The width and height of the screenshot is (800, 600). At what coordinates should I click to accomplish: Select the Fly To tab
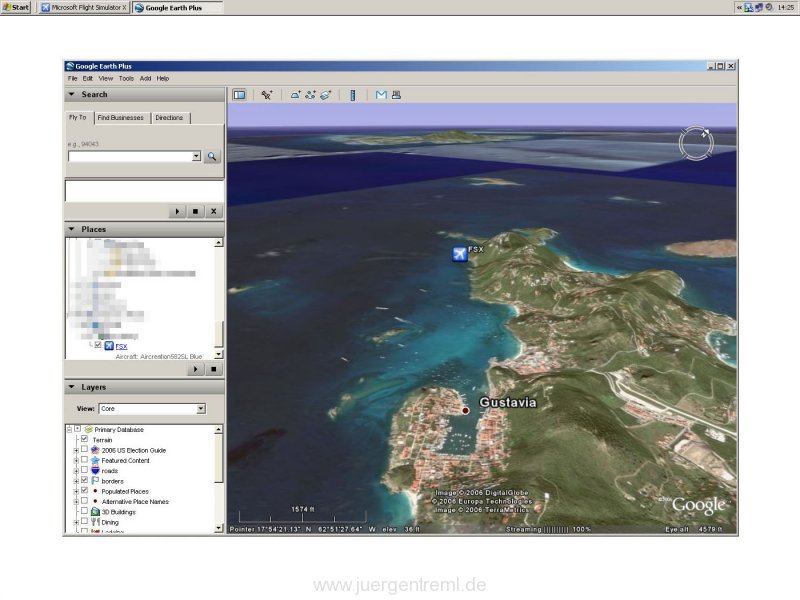(x=78, y=117)
